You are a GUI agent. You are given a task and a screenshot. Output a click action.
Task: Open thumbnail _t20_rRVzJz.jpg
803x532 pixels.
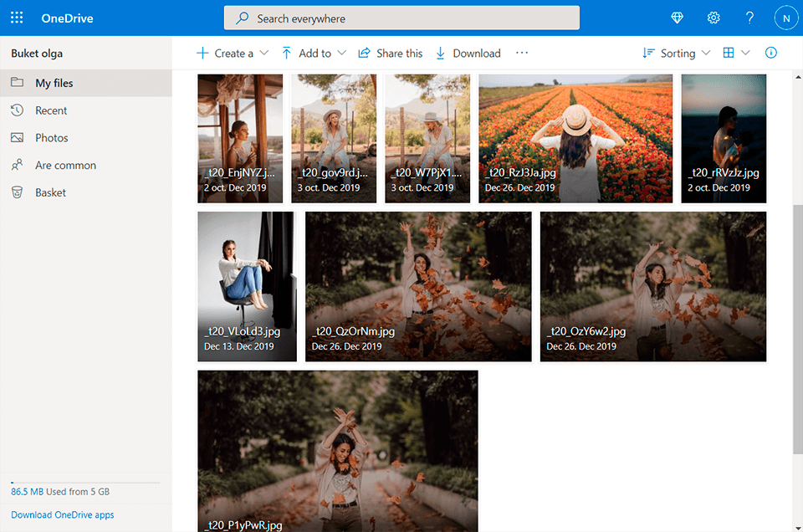click(724, 138)
